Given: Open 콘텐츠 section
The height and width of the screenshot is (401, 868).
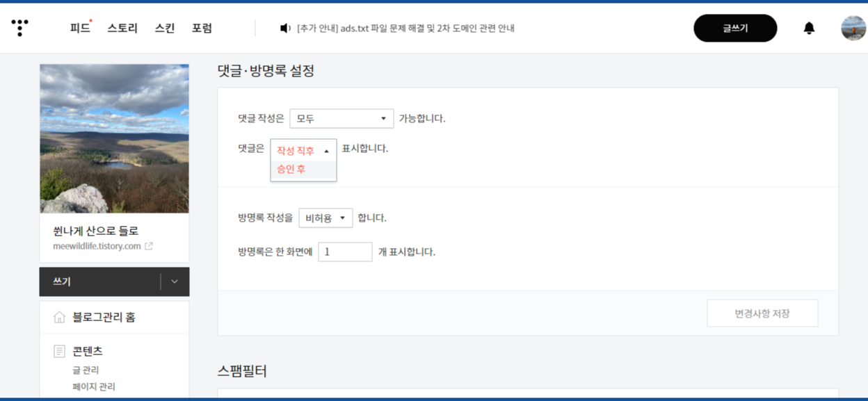Looking at the screenshot, I should (x=88, y=351).
